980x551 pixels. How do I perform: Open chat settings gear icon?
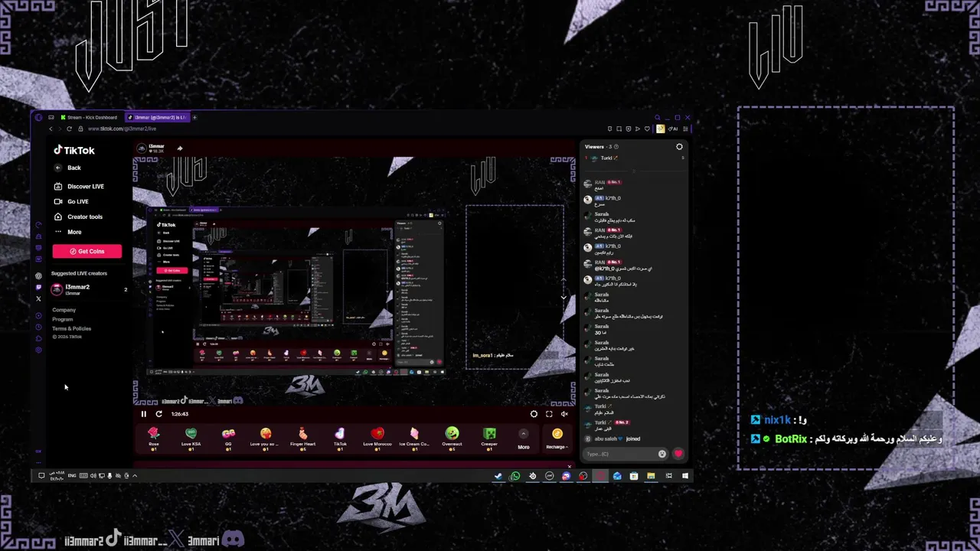[679, 146]
